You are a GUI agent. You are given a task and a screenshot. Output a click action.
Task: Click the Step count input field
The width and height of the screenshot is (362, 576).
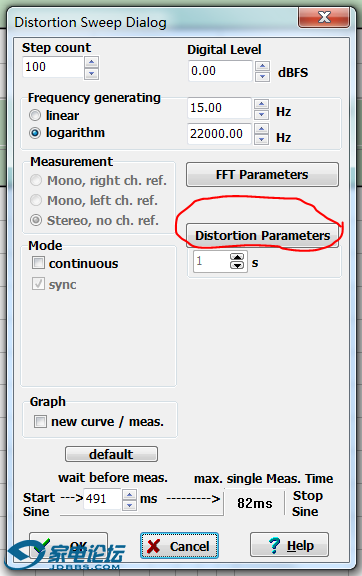(53, 67)
